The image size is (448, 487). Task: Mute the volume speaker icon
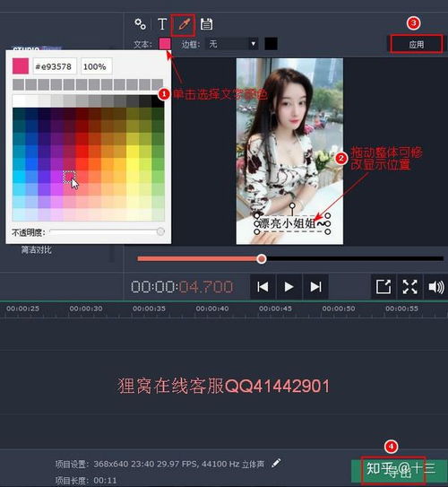click(x=435, y=287)
